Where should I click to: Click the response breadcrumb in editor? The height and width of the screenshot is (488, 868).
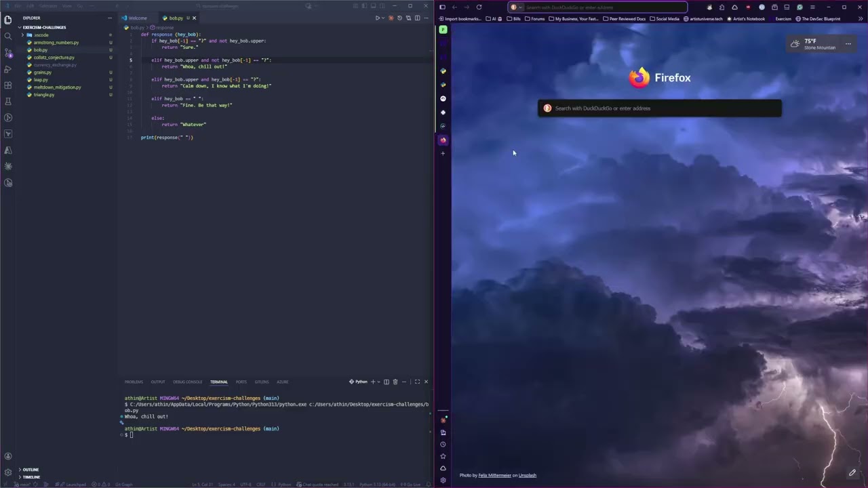tap(163, 27)
